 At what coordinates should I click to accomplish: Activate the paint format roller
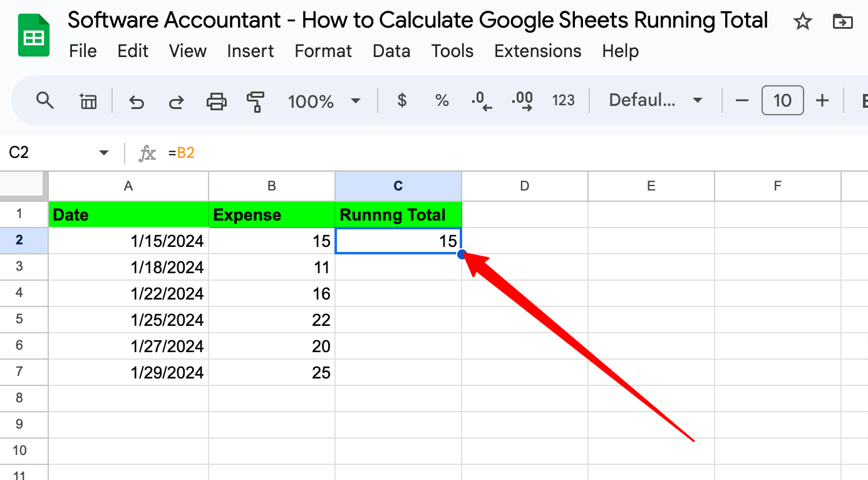tap(256, 101)
